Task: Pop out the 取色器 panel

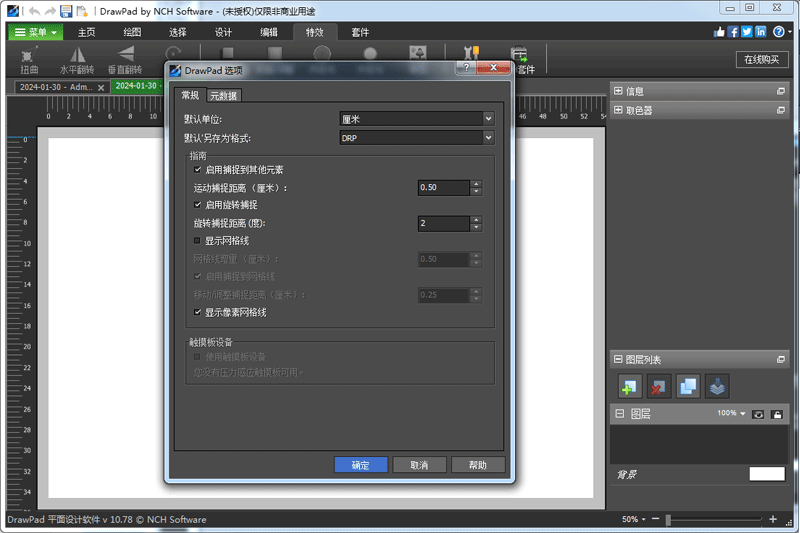Action: pos(781,110)
